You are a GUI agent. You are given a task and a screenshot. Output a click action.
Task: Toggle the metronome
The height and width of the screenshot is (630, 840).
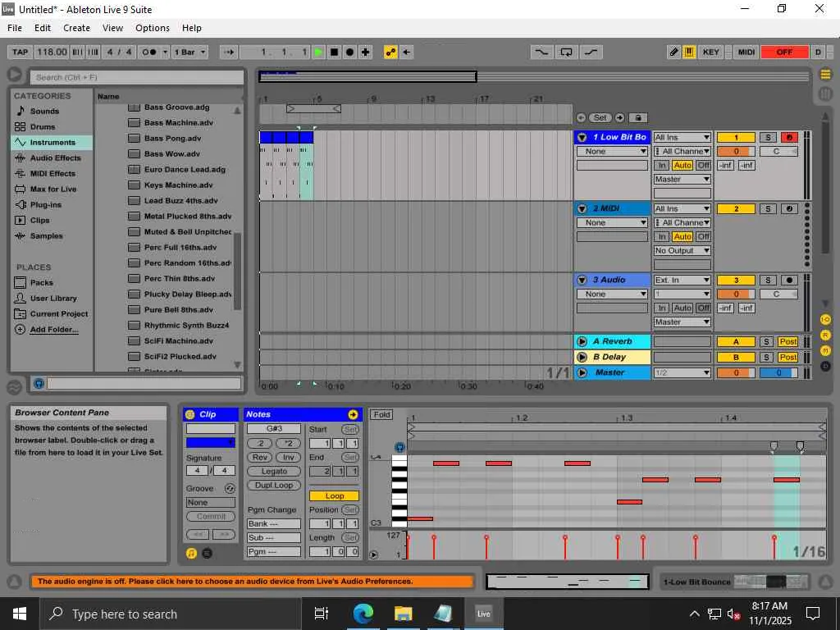(x=149, y=52)
